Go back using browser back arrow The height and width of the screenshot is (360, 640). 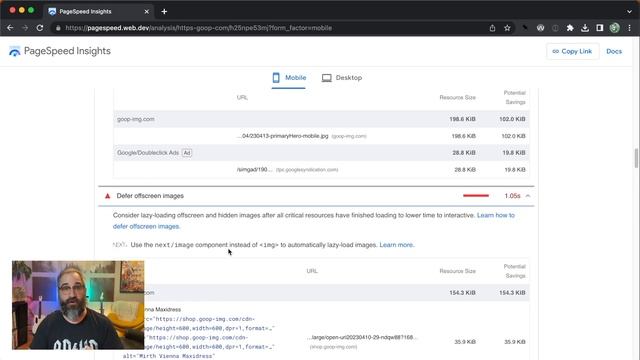[10, 28]
